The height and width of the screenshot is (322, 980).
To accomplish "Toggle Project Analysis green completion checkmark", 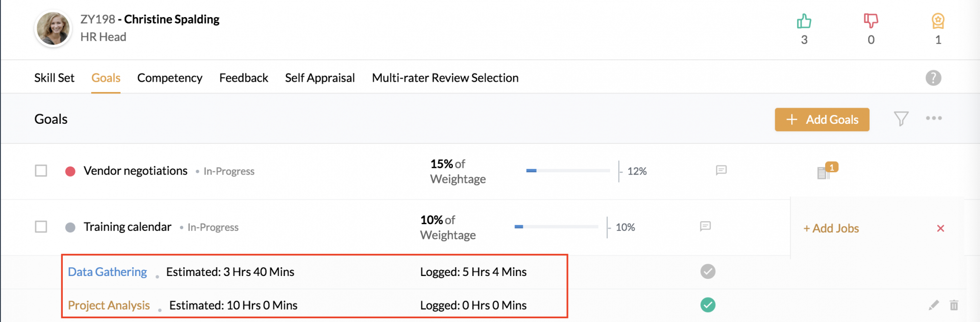I will coord(708,305).
